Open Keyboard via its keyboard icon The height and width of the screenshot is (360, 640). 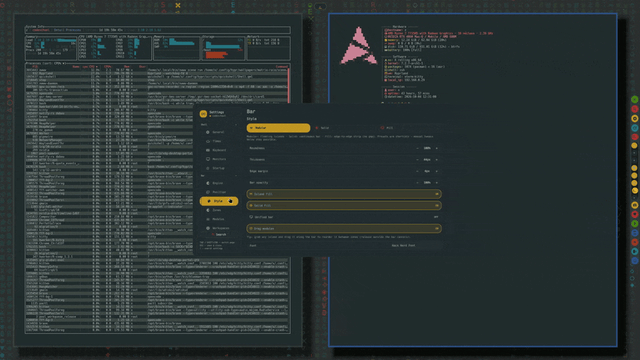[208, 150]
